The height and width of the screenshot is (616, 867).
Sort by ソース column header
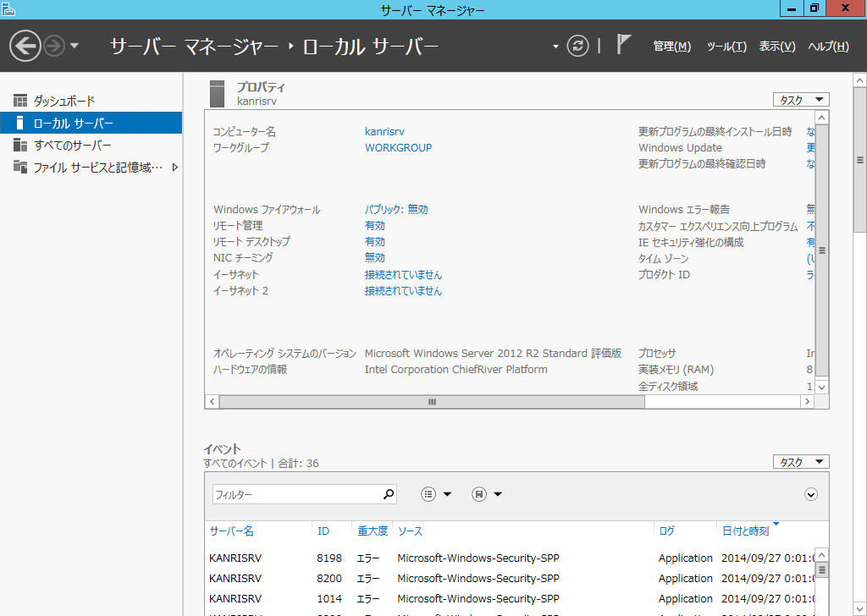410,531
